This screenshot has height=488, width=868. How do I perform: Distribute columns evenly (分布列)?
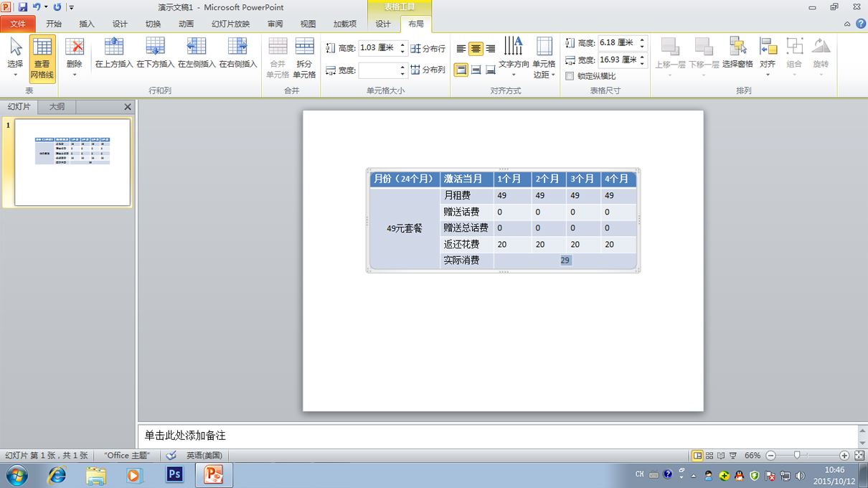click(x=428, y=70)
